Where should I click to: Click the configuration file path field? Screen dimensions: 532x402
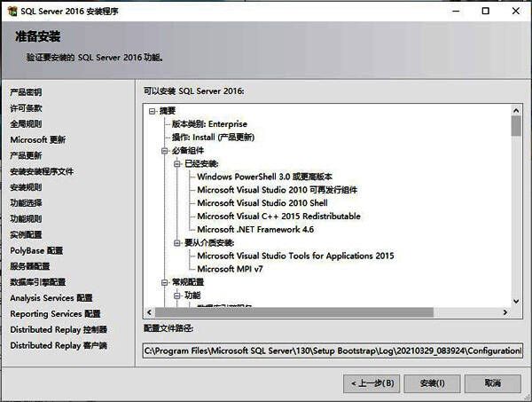[x=332, y=351]
